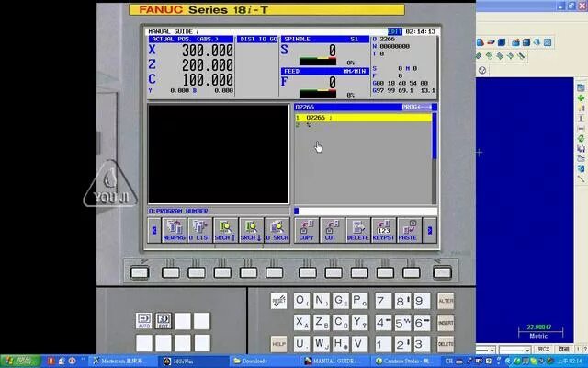Click the rightmost physical soft key below the screen
588x368 pixels.
tap(442, 272)
